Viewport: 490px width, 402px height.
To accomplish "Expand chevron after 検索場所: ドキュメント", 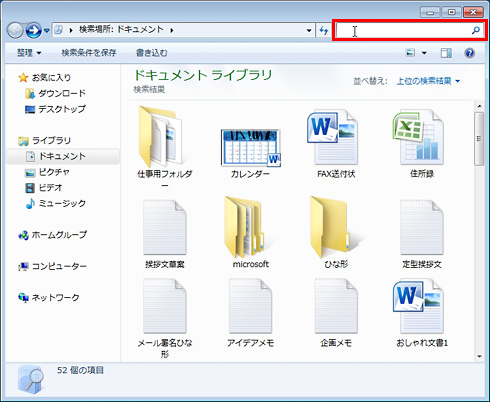I will [x=172, y=30].
